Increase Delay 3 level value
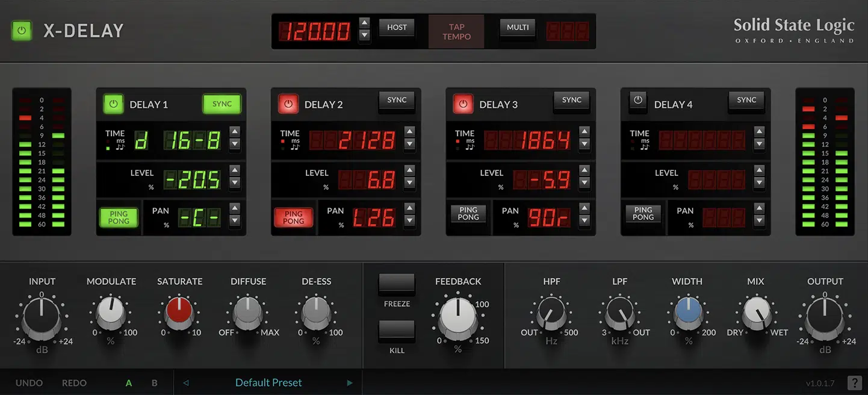 click(584, 170)
